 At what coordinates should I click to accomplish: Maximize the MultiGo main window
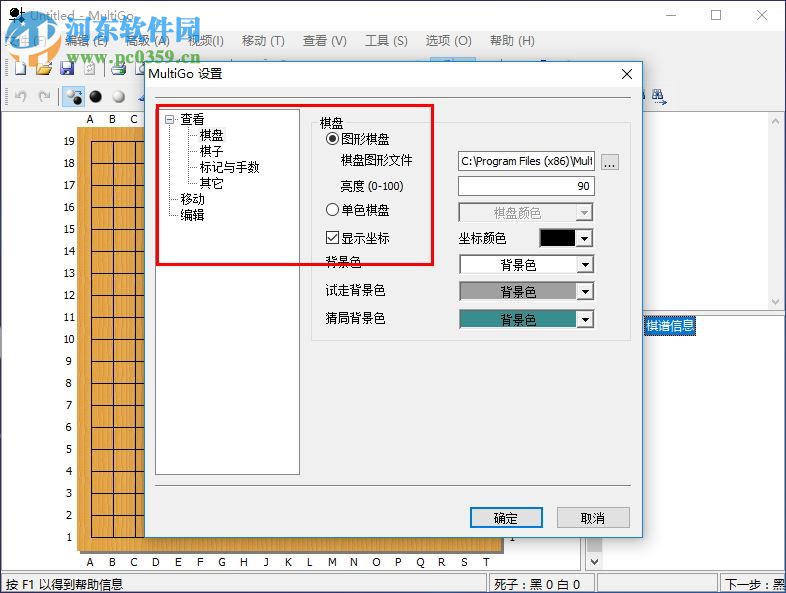716,15
